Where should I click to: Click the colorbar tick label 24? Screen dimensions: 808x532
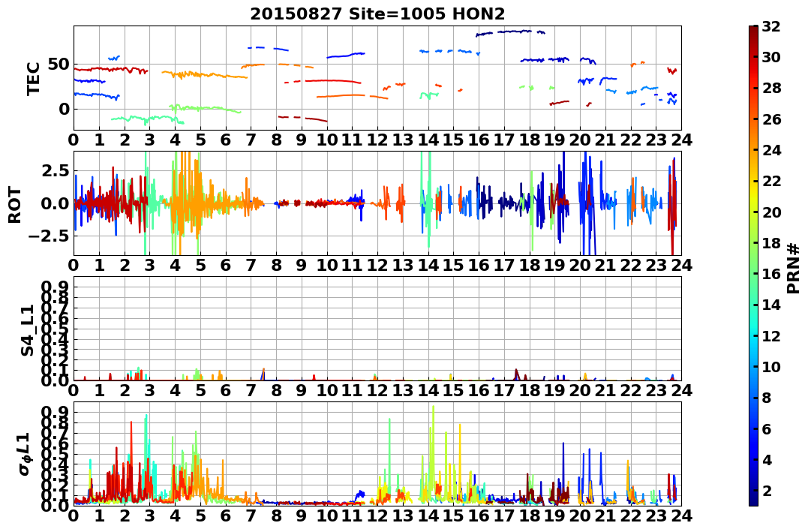coord(771,150)
